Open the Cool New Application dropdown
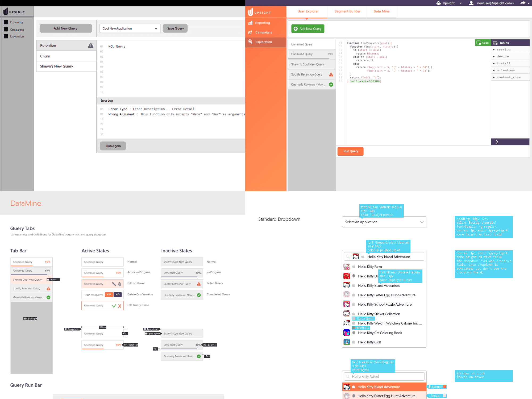 [130, 28]
